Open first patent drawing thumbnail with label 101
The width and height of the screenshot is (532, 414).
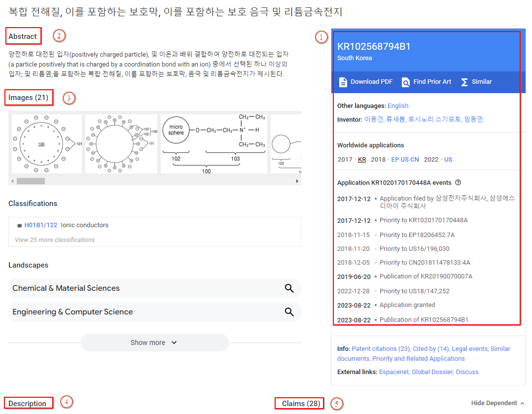47,144
